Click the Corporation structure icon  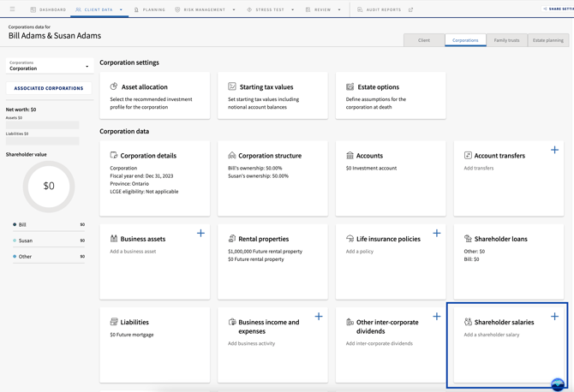pyautogui.click(x=231, y=156)
